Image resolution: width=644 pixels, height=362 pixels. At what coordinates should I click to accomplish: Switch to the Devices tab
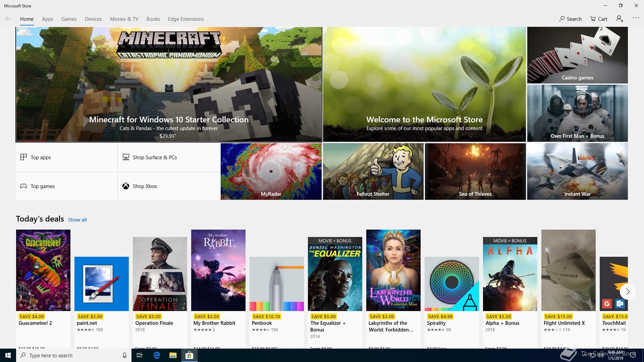[x=93, y=19]
